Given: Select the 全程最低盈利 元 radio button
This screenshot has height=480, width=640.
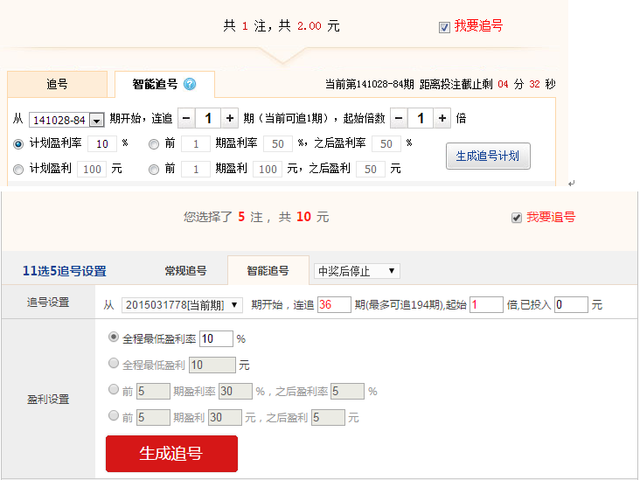Looking at the screenshot, I should tap(113, 363).
